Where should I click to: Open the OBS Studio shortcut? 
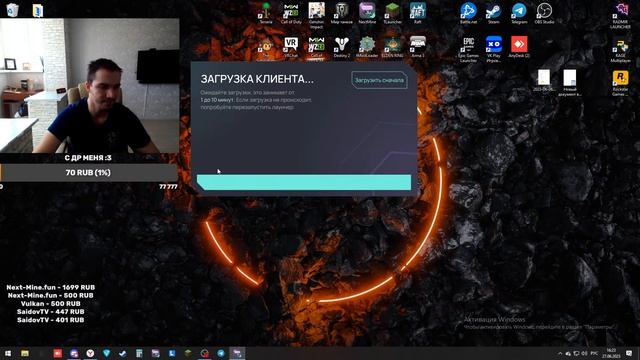[x=544, y=13]
